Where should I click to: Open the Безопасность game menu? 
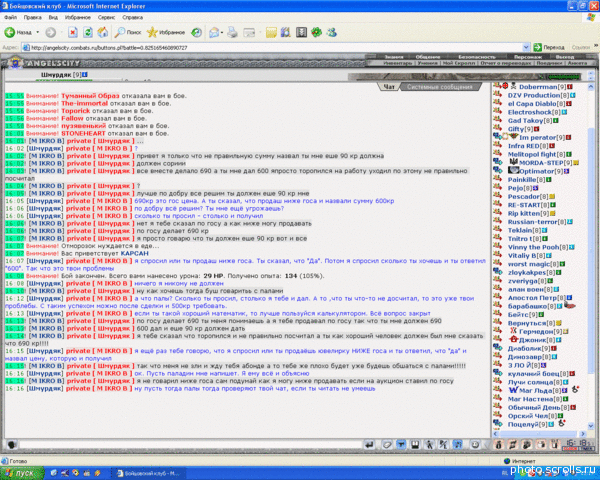coord(477,57)
